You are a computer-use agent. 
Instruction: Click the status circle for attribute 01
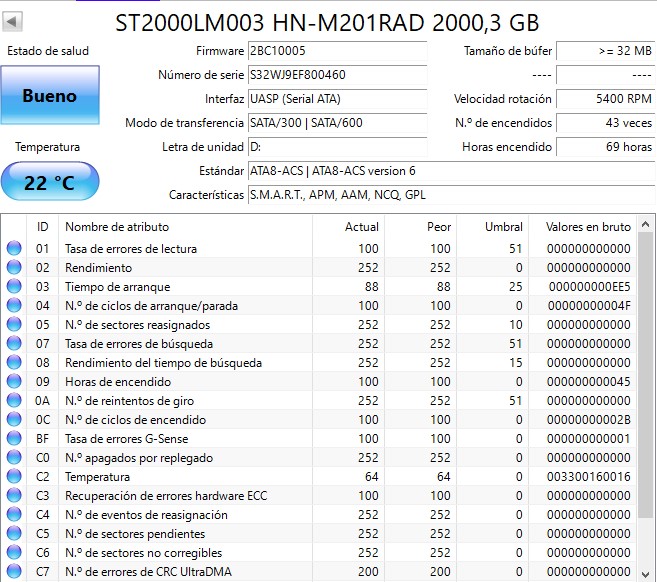coord(14,248)
